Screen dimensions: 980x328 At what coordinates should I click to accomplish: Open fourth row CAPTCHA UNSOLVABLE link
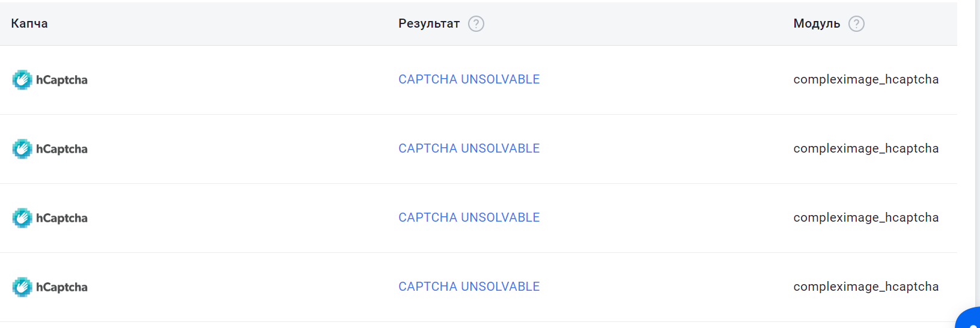click(469, 287)
